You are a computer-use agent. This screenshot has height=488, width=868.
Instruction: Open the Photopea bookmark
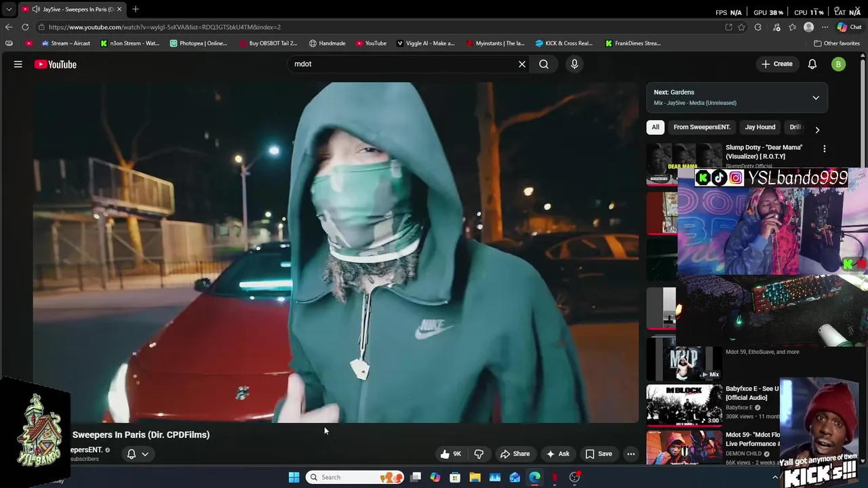(198, 43)
